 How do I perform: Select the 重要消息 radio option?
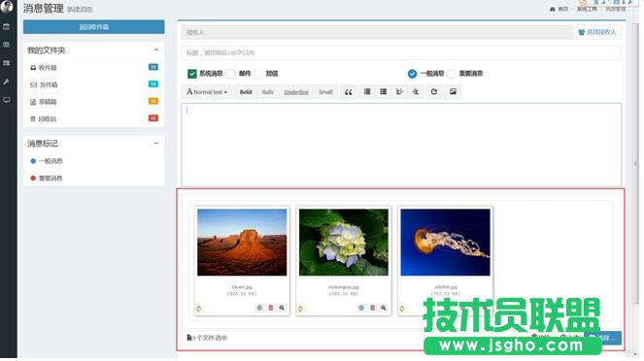[451, 74]
